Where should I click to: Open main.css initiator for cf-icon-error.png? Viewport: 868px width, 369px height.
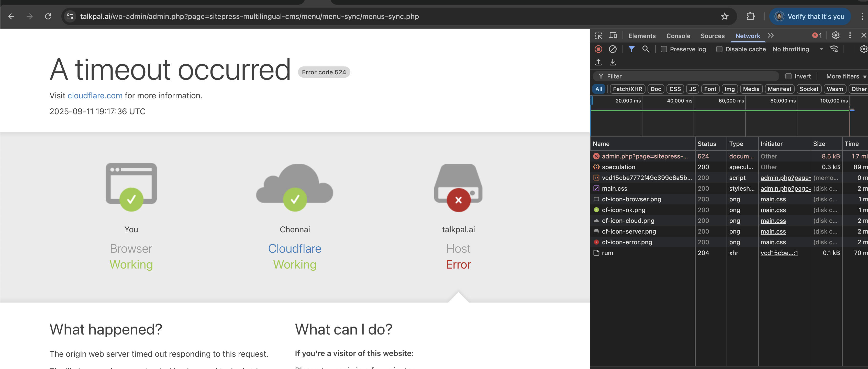click(x=773, y=242)
